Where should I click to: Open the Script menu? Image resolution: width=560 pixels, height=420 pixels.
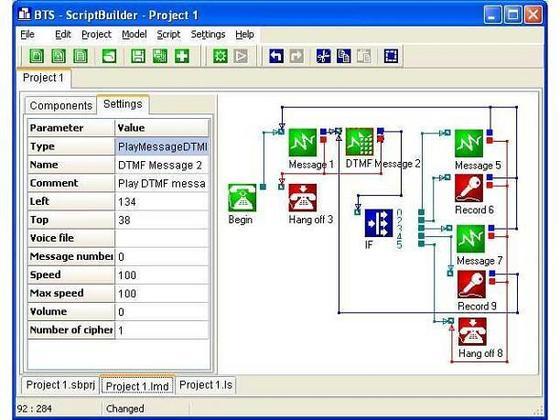click(168, 34)
